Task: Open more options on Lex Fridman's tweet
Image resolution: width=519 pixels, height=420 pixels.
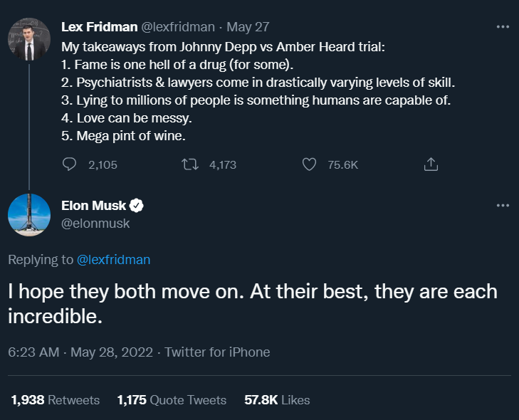Action: click(503, 27)
